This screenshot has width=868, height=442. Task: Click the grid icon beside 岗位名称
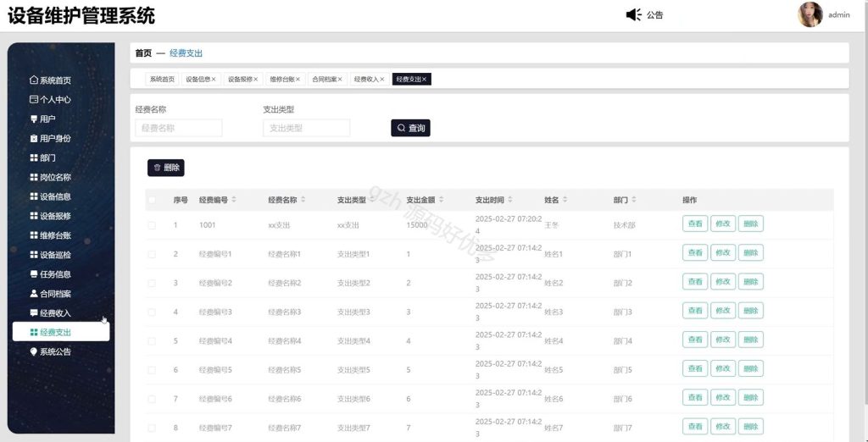[x=34, y=177]
